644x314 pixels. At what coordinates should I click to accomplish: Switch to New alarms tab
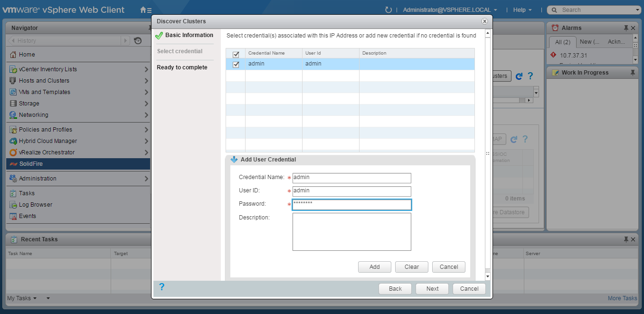[589, 42]
